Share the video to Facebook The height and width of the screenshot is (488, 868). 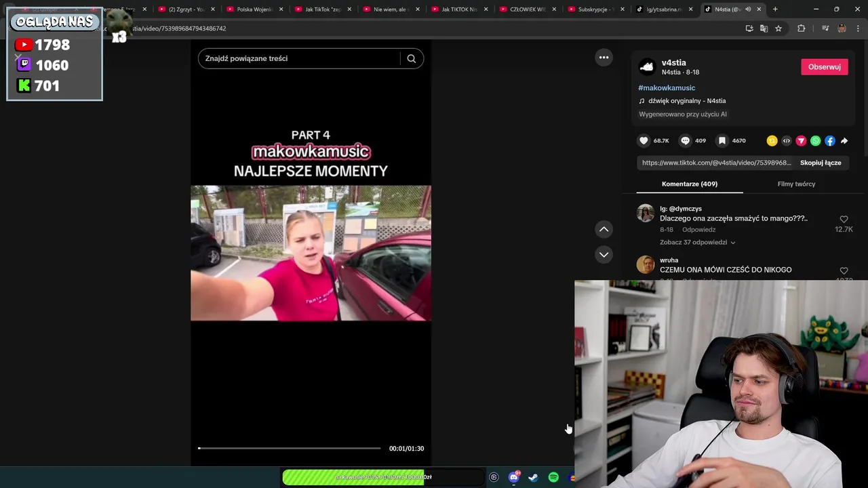(x=830, y=141)
